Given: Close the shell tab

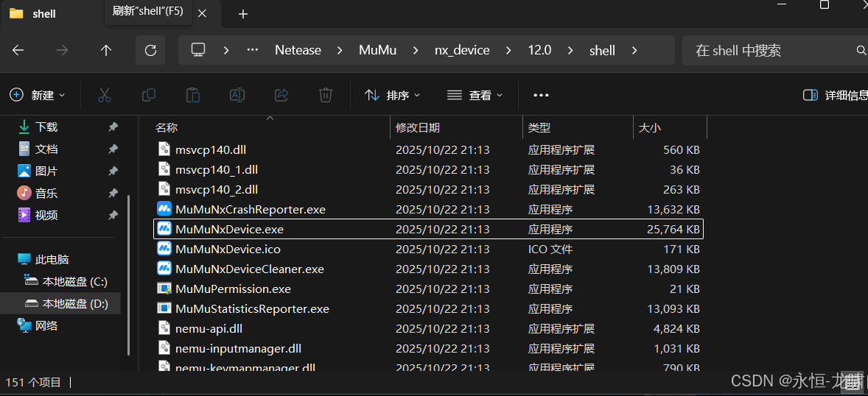Looking at the screenshot, I should click(x=202, y=14).
